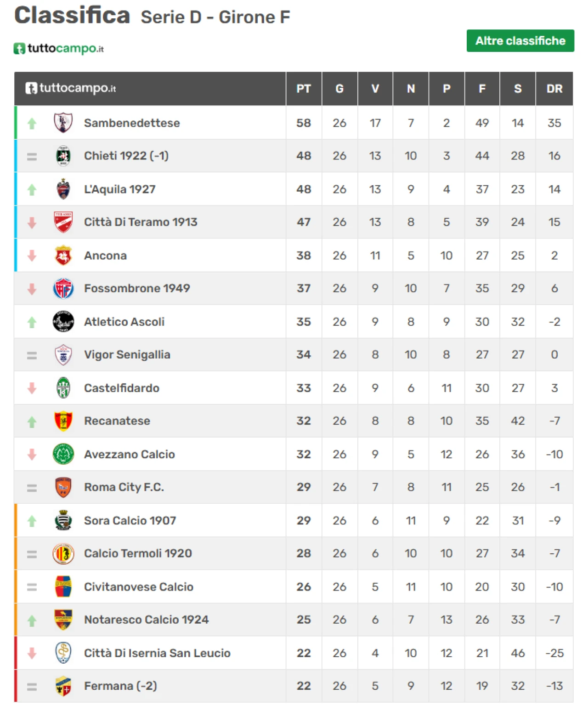588x705 pixels.
Task: Click the Recanatese shield icon
Action: 63,421
